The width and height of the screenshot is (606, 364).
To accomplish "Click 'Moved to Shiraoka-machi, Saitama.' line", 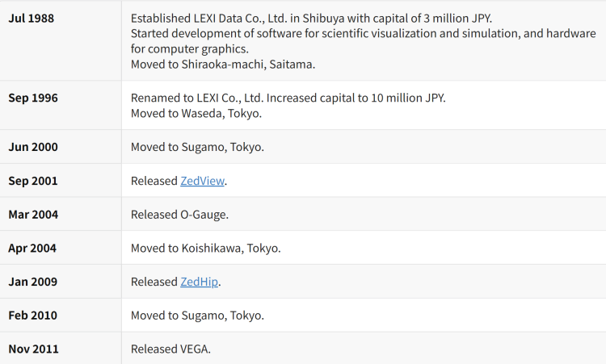I will tap(223, 64).
